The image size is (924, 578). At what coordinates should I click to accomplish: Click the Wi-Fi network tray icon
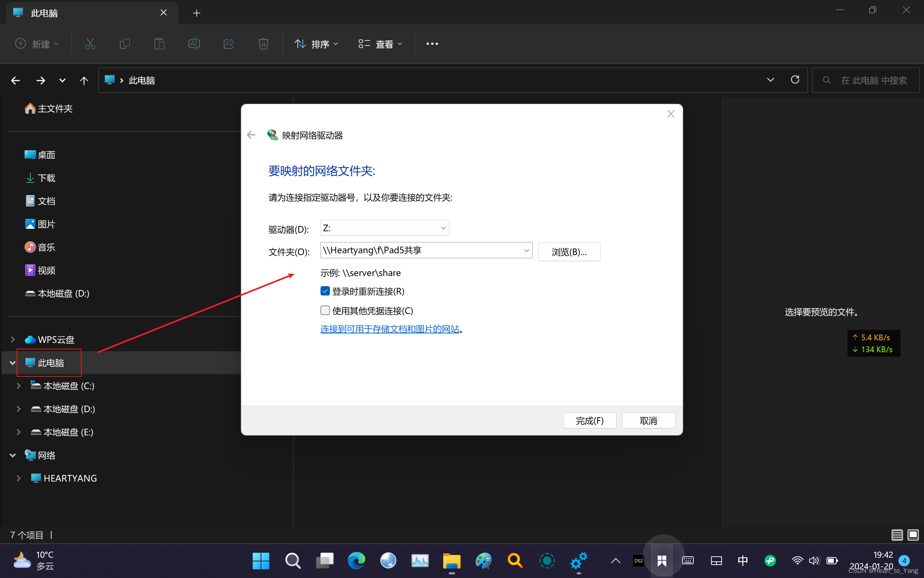point(797,561)
